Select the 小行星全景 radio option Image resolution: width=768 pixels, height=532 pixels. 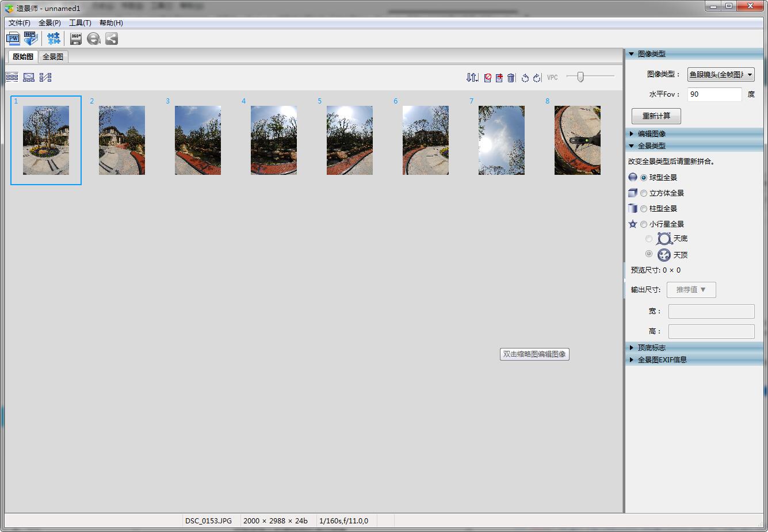(x=644, y=224)
